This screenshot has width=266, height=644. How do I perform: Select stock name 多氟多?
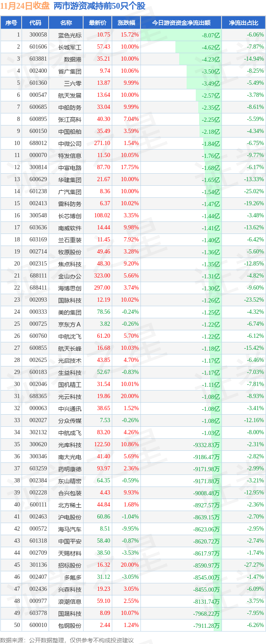pyautogui.click(x=73, y=577)
